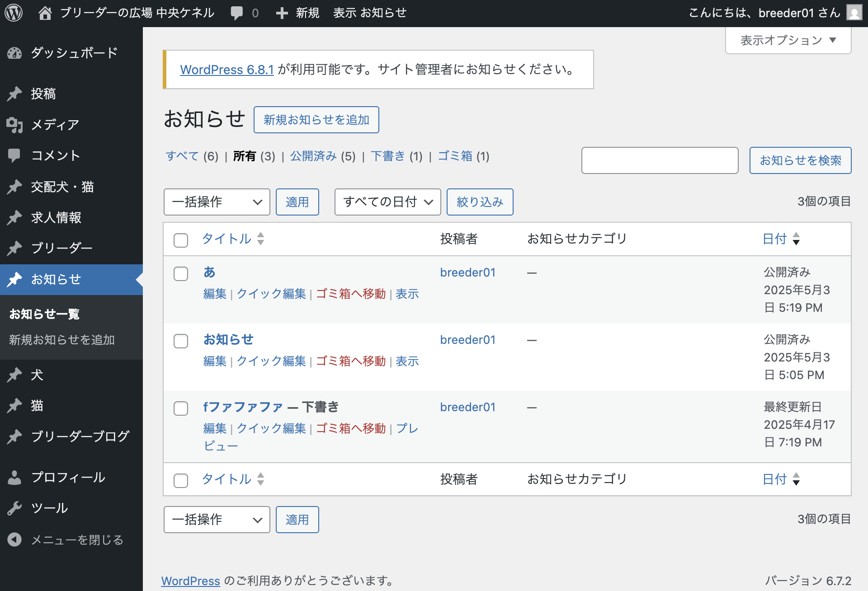Click the collapse-menu arrow icon
The height and width of the screenshot is (591, 868).
click(14, 539)
